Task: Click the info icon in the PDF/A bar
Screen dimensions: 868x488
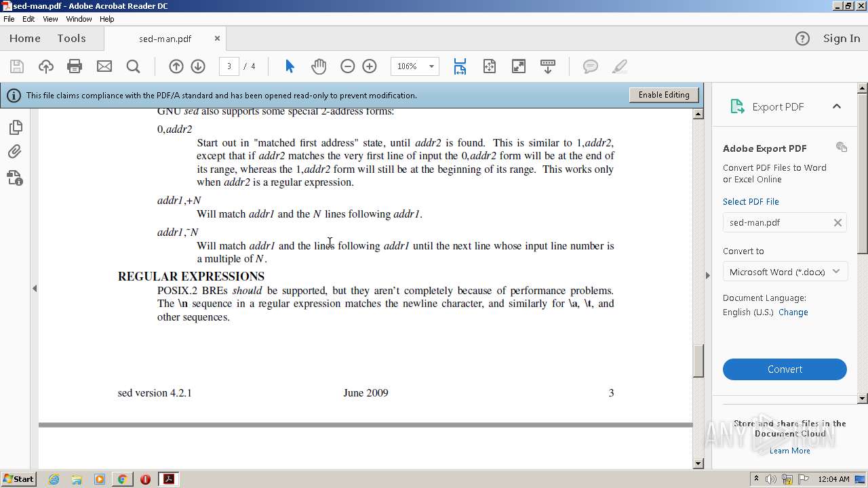Action: (x=14, y=96)
